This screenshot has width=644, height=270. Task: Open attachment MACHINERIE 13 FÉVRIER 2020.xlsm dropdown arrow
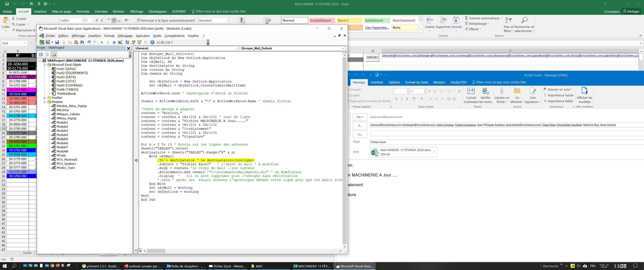(434, 152)
